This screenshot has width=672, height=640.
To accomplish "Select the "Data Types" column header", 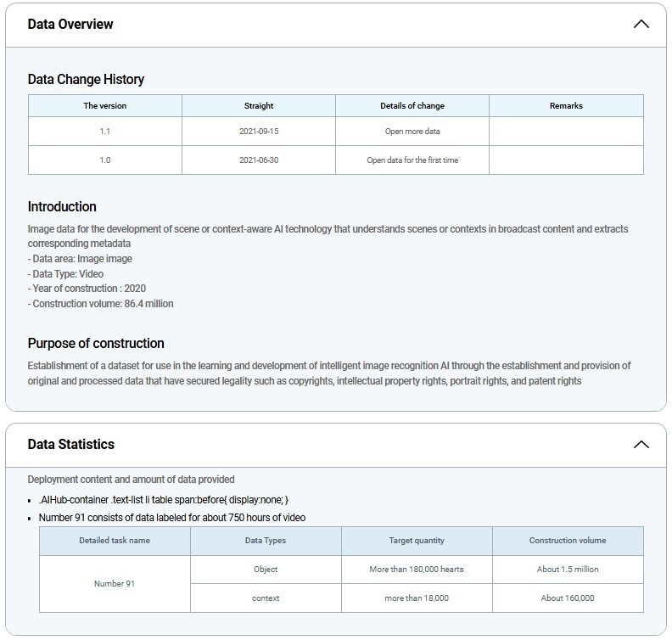I will coord(266,541).
